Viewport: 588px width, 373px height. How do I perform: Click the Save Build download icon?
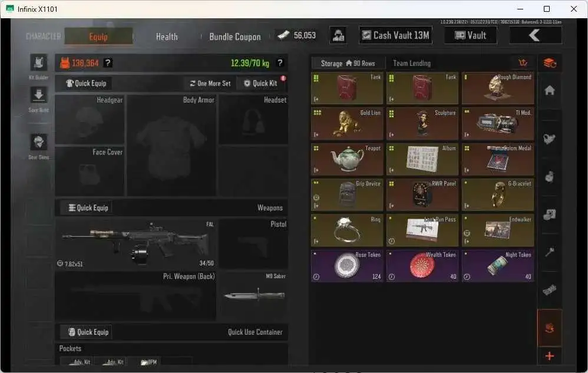click(39, 95)
